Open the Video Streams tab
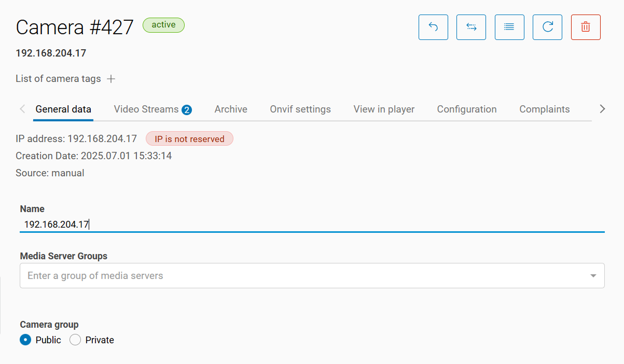Screen dimensions: 624x364 click(x=152, y=109)
